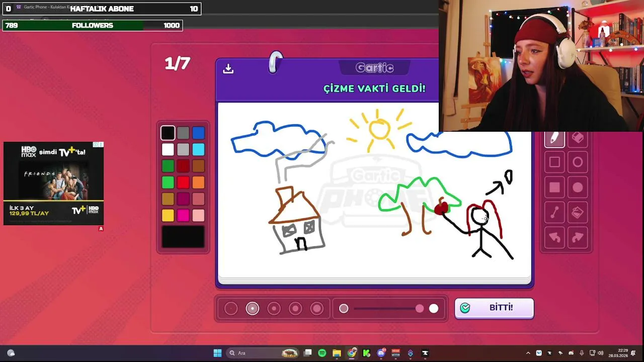This screenshot has width=644, height=362.
Task: Download the drawing with the save icon
Action: click(228, 68)
